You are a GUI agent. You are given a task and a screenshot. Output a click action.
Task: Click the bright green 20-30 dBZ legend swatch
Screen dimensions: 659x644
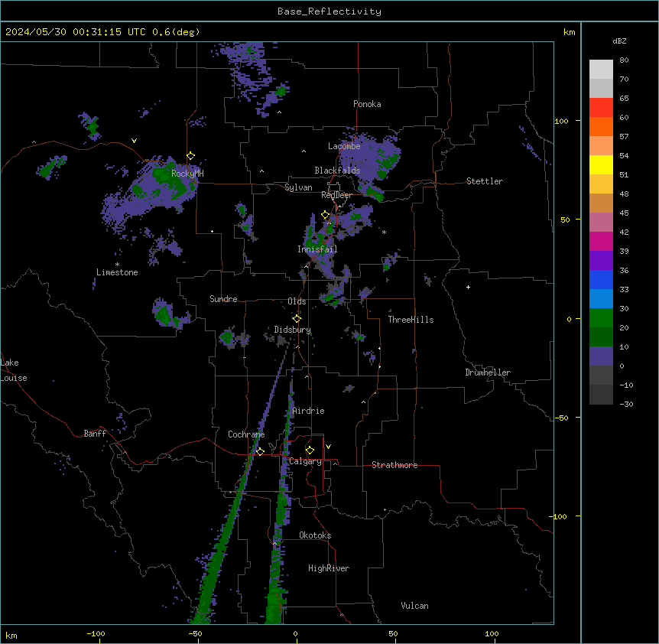click(601, 318)
